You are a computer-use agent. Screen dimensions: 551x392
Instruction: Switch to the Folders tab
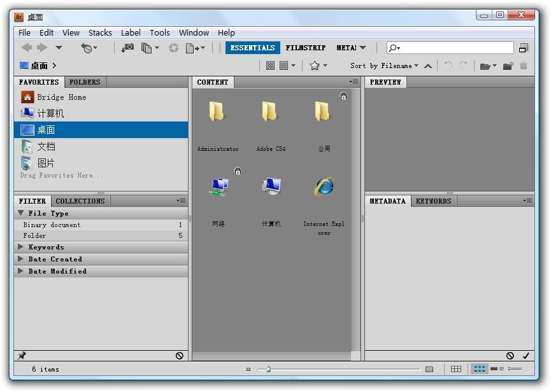coord(84,82)
